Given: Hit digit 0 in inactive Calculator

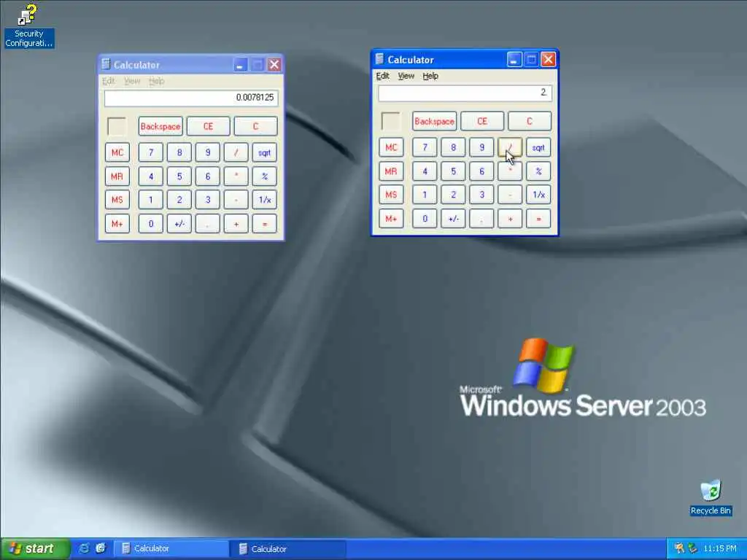Looking at the screenshot, I should tap(150, 224).
